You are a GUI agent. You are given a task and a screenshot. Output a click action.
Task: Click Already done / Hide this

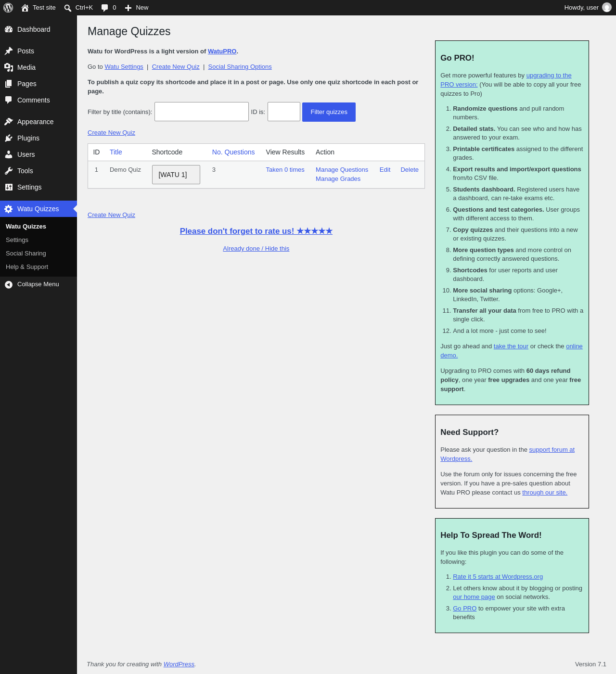pos(256,249)
